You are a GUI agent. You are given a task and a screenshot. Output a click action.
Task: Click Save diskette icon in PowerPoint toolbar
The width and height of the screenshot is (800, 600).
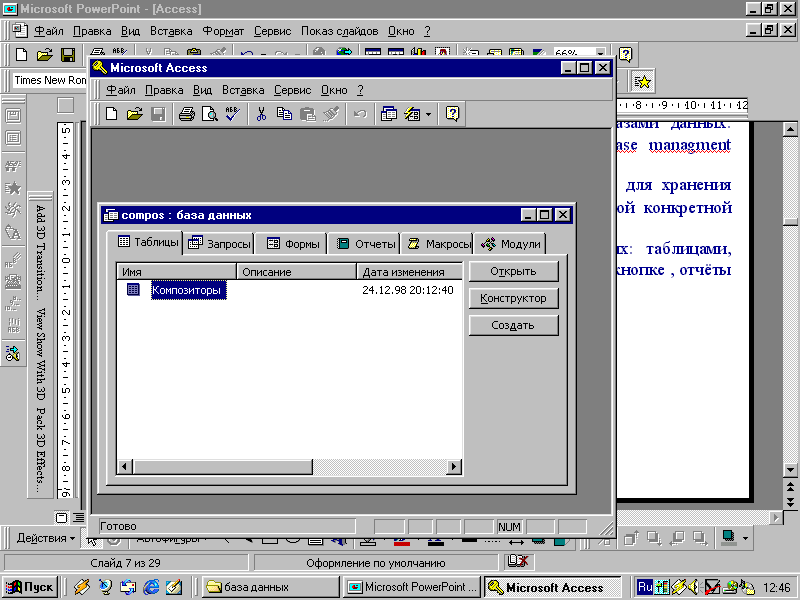pyautogui.click(x=68, y=54)
